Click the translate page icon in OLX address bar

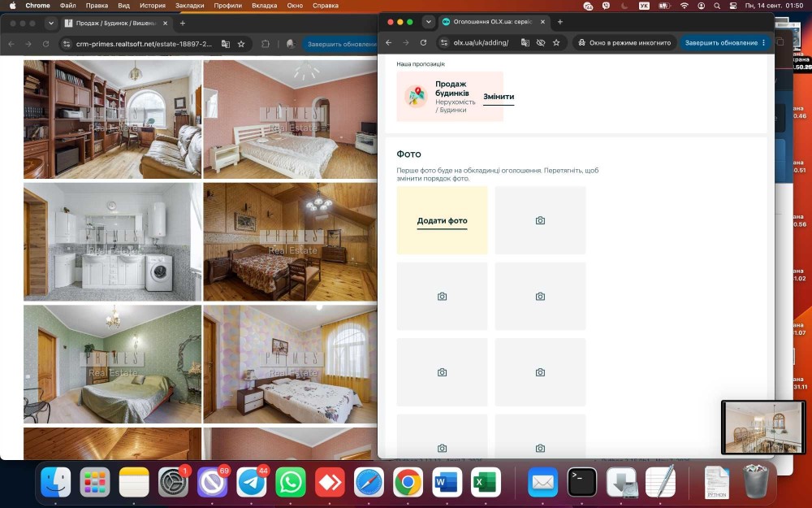coord(525,42)
